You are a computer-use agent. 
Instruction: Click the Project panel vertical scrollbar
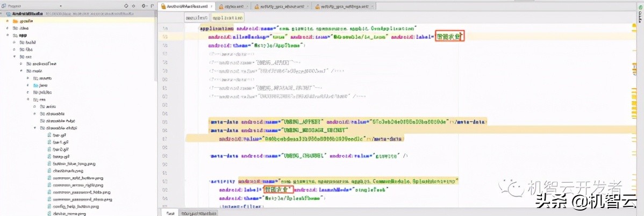[155, 47]
